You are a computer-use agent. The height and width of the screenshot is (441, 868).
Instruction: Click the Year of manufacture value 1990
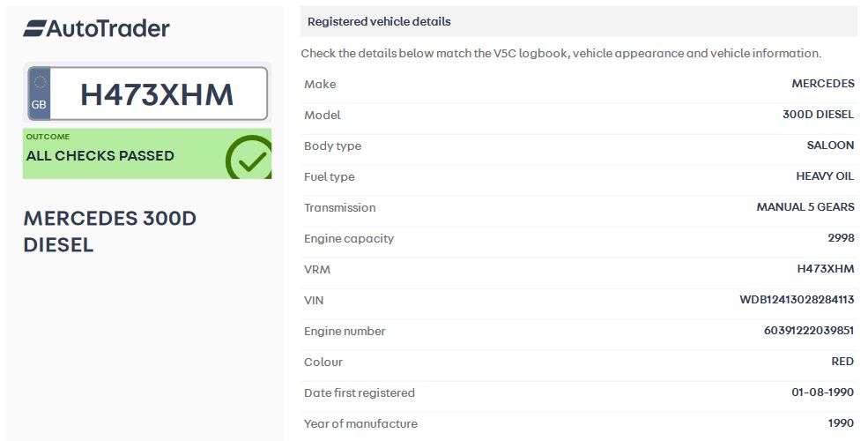(841, 423)
